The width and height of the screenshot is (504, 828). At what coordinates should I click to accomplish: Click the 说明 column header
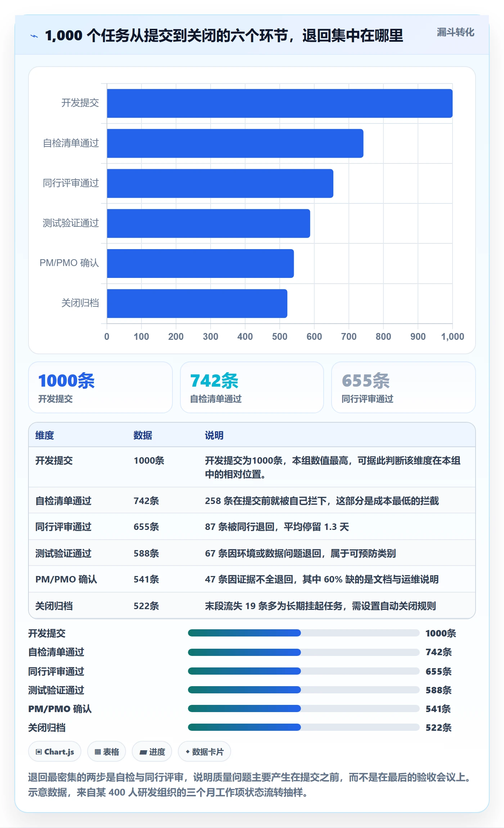click(x=214, y=435)
